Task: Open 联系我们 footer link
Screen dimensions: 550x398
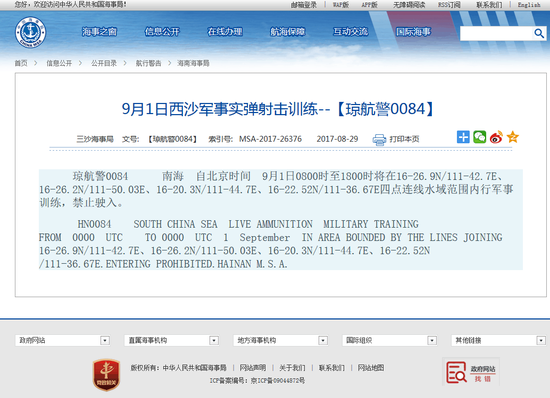Action: coord(332,368)
